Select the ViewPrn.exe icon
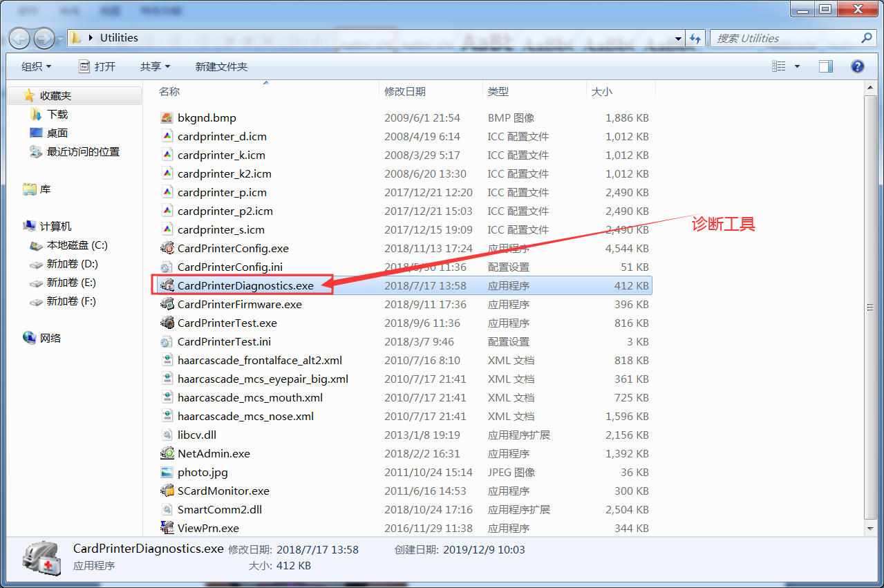This screenshot has width=884, height=588. 167,528
